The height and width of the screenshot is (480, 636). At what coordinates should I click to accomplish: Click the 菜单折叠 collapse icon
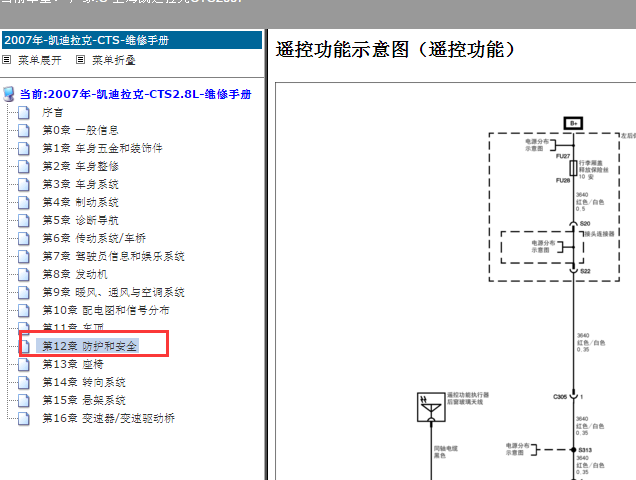click(x=80, y=60)
